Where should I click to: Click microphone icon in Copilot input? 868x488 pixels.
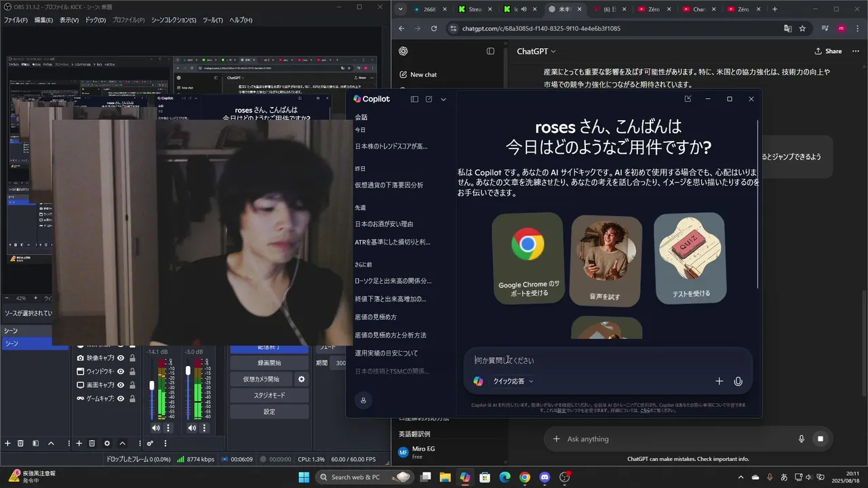[738, 382]
